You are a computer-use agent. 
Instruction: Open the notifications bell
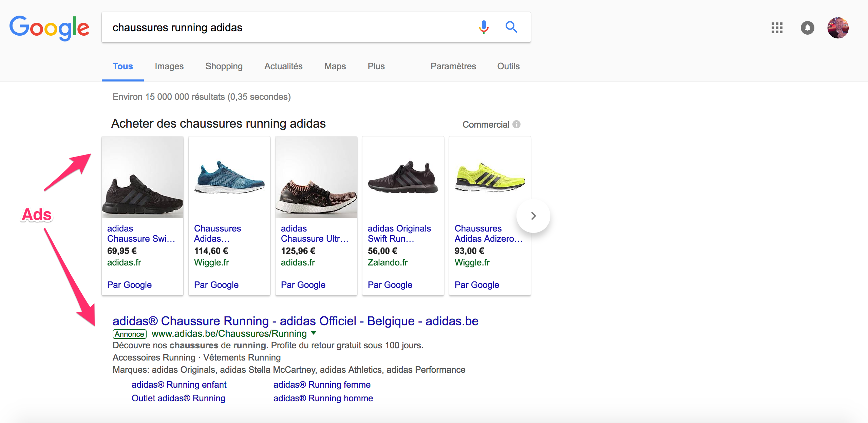(807, 28)
